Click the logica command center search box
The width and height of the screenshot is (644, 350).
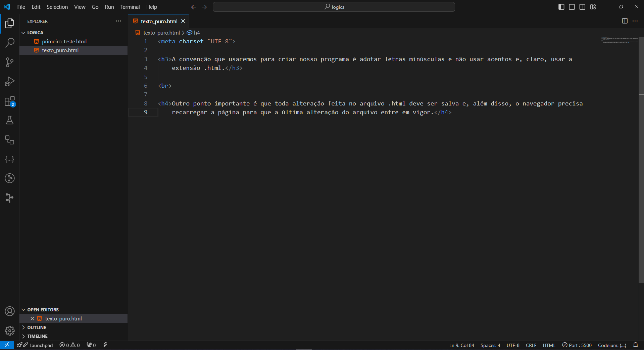pos(334,7)
